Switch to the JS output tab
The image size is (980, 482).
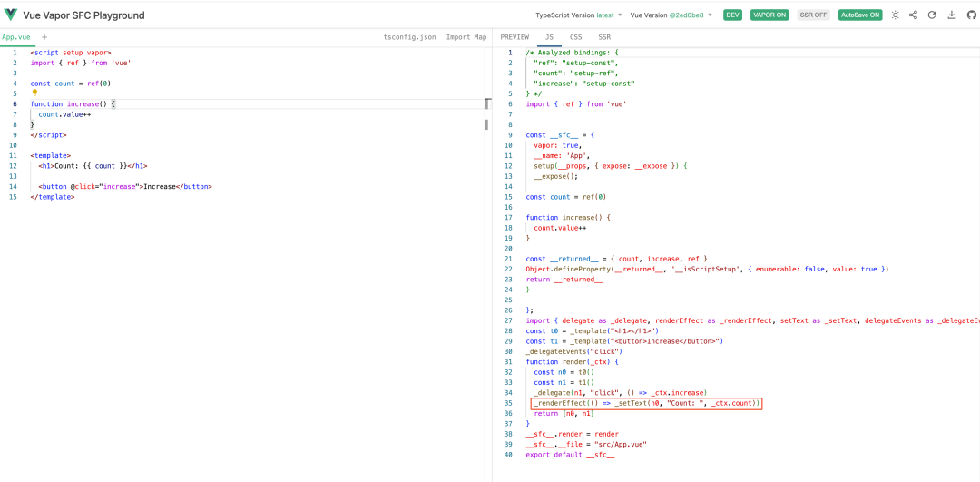tap(549, 37)
